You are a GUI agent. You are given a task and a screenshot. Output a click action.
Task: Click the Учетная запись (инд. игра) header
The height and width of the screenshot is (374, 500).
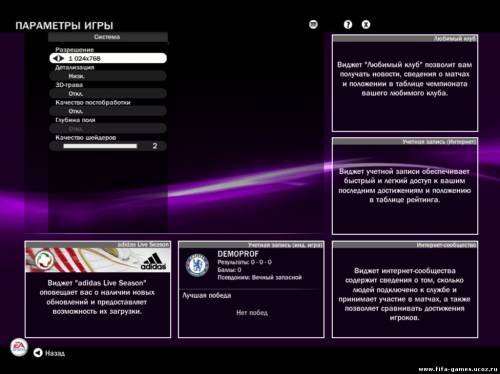(251, 245)
